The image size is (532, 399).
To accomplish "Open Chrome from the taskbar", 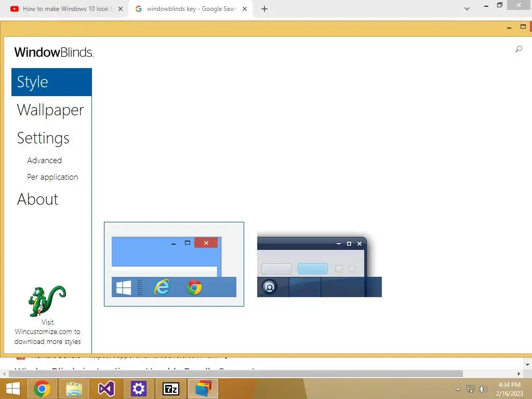I will [42, 389].
